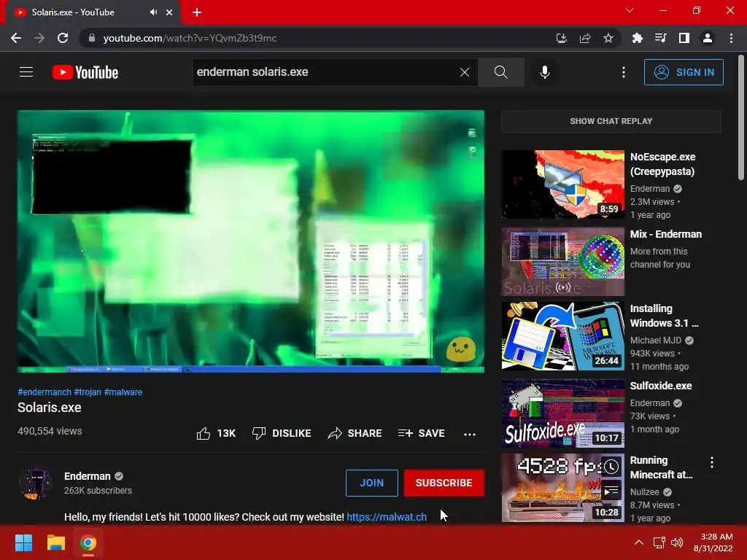
Task: Open YouTube settings three-dot menu
Action: pyautogui.click(x=623, y=72)
